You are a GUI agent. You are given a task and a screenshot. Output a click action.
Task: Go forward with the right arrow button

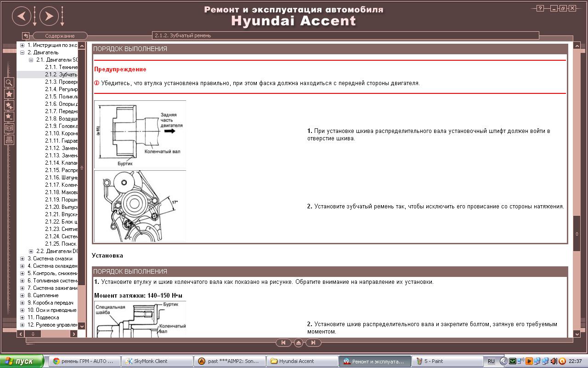coord(49,17)
